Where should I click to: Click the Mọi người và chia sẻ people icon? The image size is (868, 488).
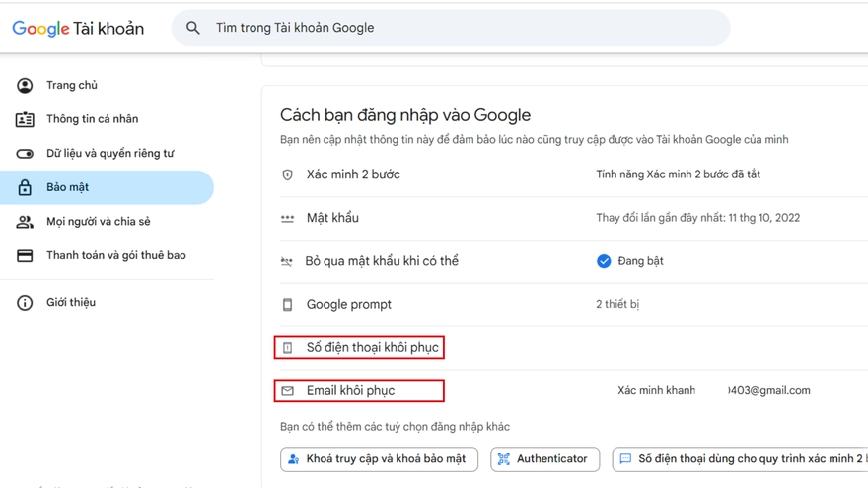tap(25, 222)
